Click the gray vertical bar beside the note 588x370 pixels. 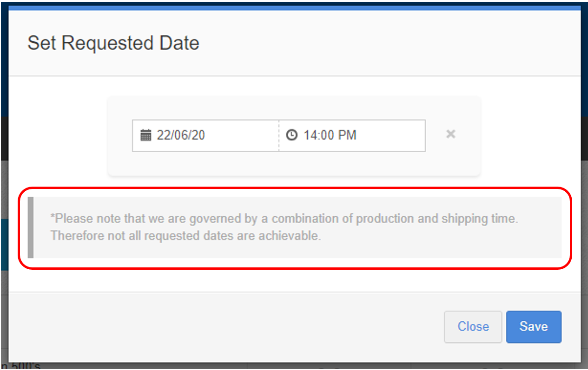31,227
